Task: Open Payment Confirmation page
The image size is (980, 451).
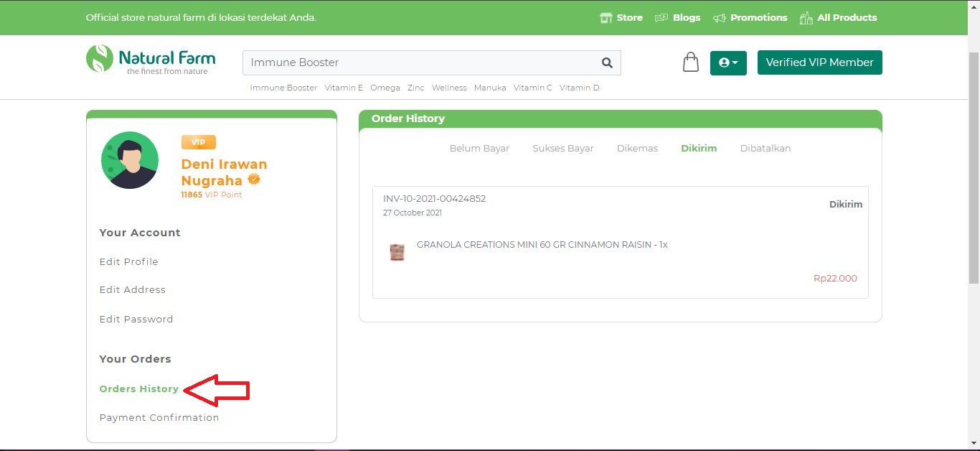Action: pos(159,418)
